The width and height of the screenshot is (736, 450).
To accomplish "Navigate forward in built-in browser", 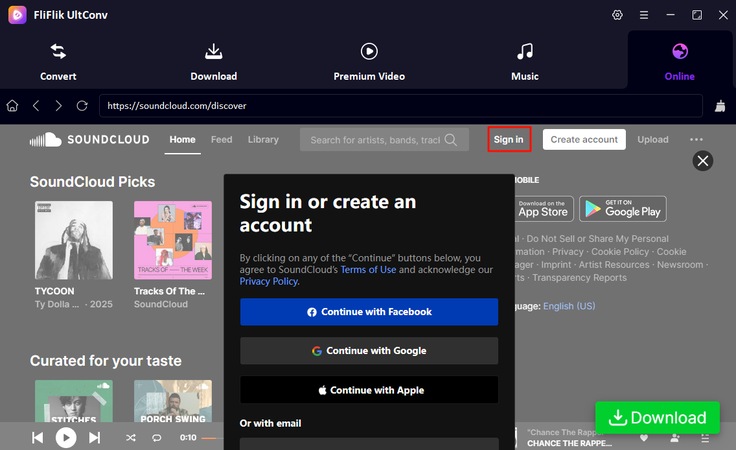I will click(x=58, y=106).
